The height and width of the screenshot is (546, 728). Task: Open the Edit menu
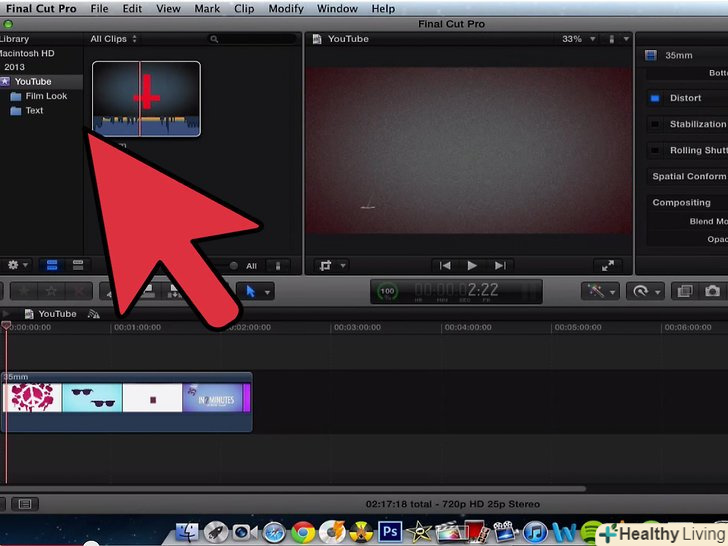tap(132, 9)
